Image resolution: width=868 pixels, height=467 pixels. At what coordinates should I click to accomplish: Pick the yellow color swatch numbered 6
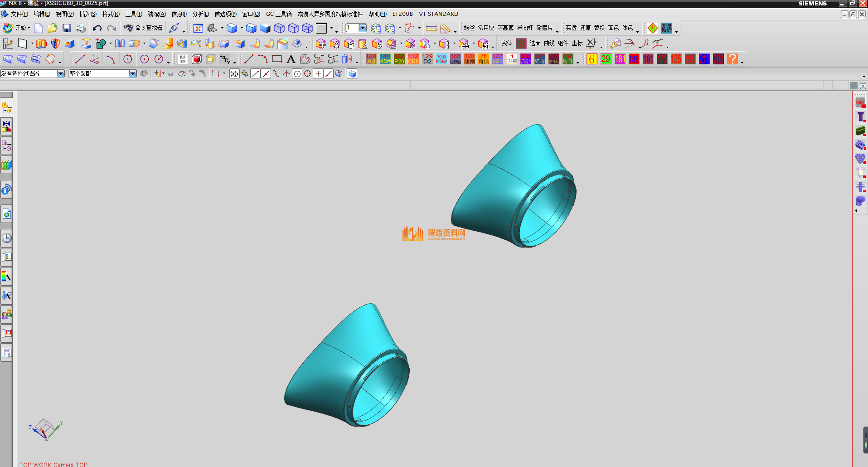[592, 59]
